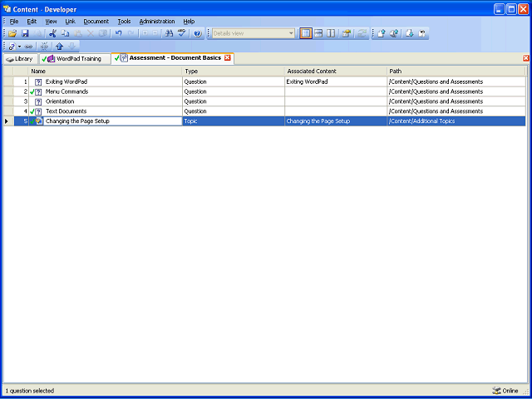This screenshot has height=399, width=532.
Task: Open the Edit menu
Action: click(x=32, y=22)
